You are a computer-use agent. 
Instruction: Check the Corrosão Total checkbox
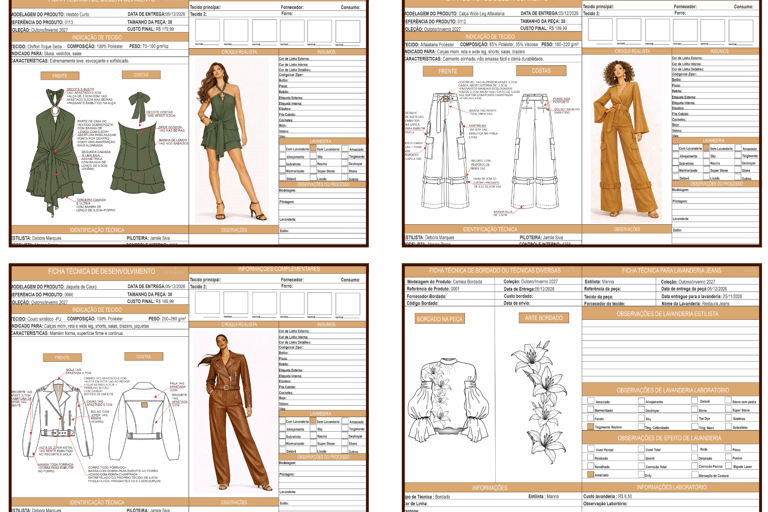[x=641, y=466]
